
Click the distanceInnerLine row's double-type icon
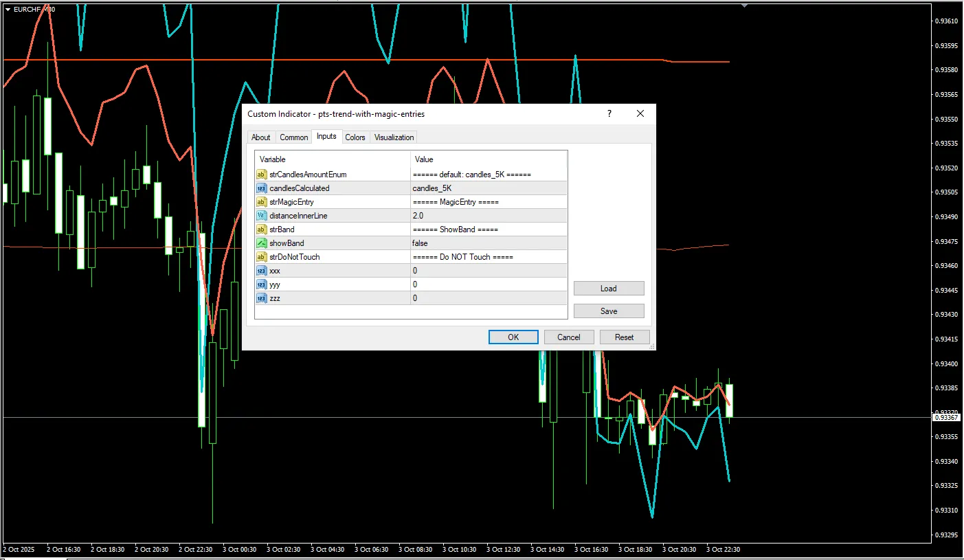pos(261,216)
